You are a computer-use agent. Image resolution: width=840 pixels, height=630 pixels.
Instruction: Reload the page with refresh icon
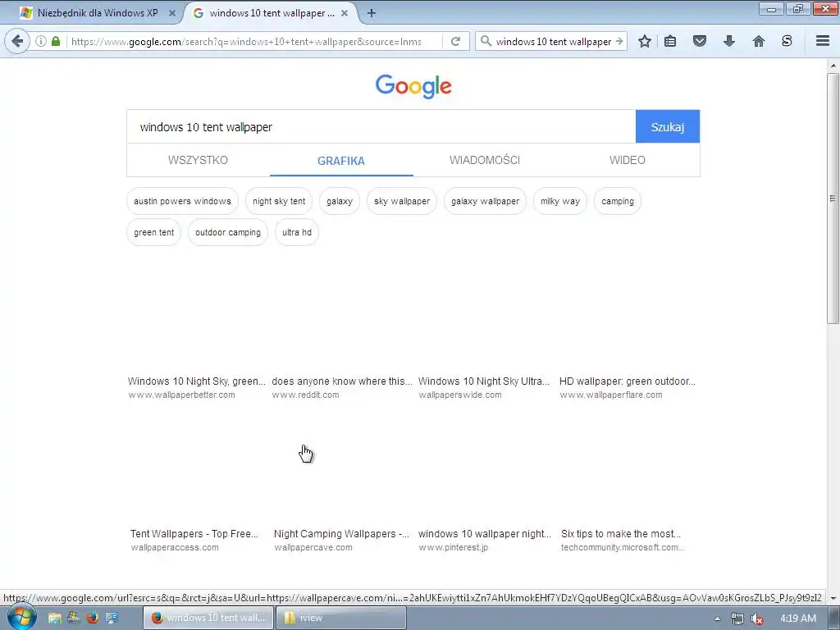pos(456,41)
